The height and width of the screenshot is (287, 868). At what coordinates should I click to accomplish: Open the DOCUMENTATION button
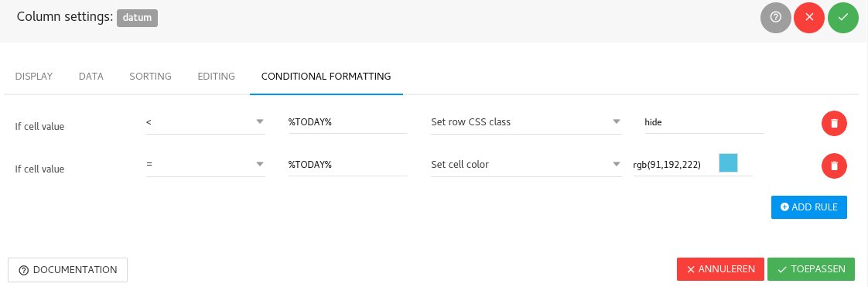[x=68, y=271]
